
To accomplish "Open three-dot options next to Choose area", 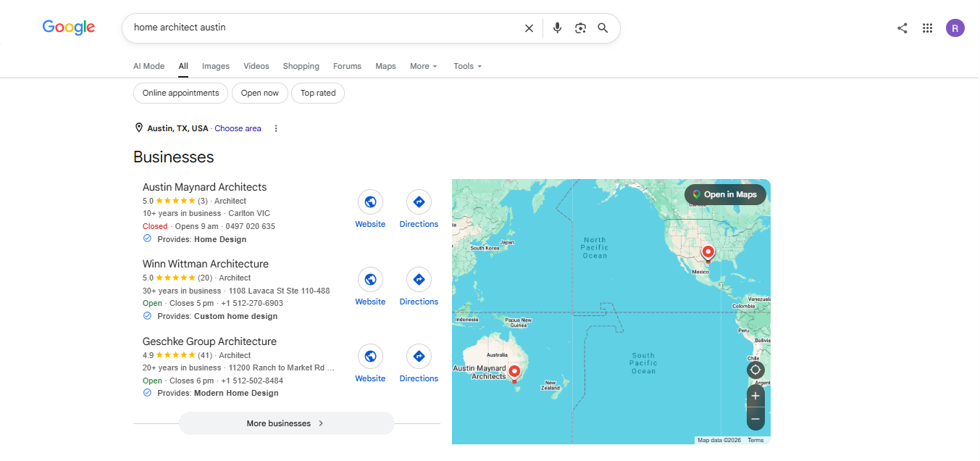I will click(276, 128).
